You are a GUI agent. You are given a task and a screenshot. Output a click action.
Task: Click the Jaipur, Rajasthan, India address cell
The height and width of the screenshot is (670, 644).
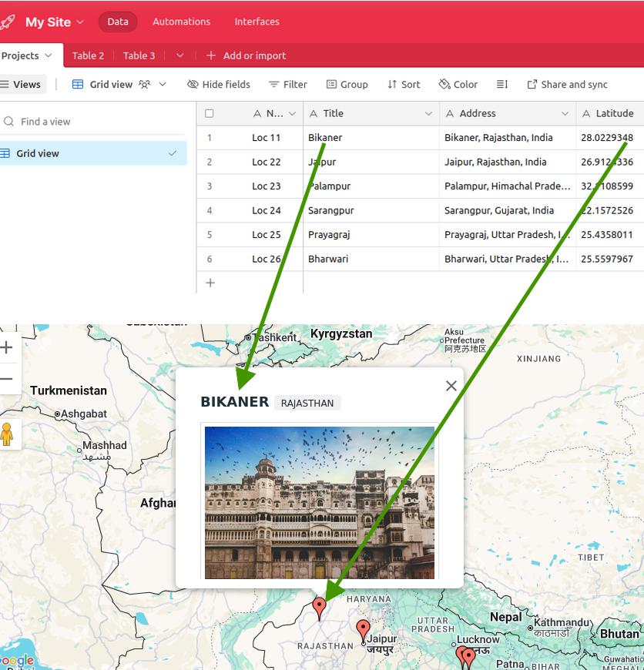click(508, 162)
